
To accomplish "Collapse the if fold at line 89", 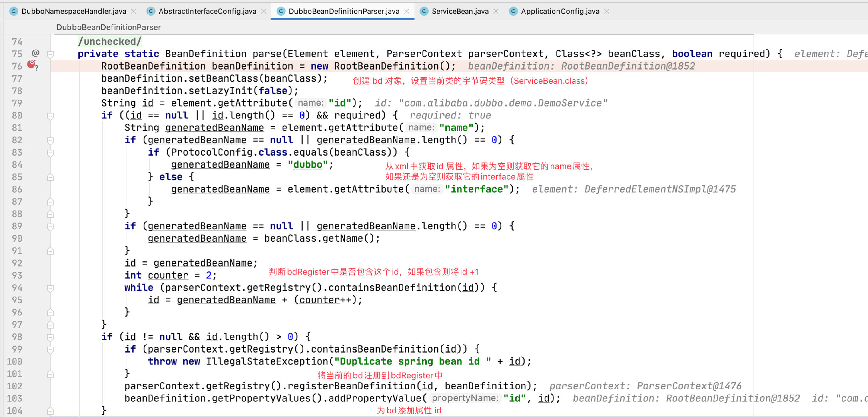I will pos(50,226).
